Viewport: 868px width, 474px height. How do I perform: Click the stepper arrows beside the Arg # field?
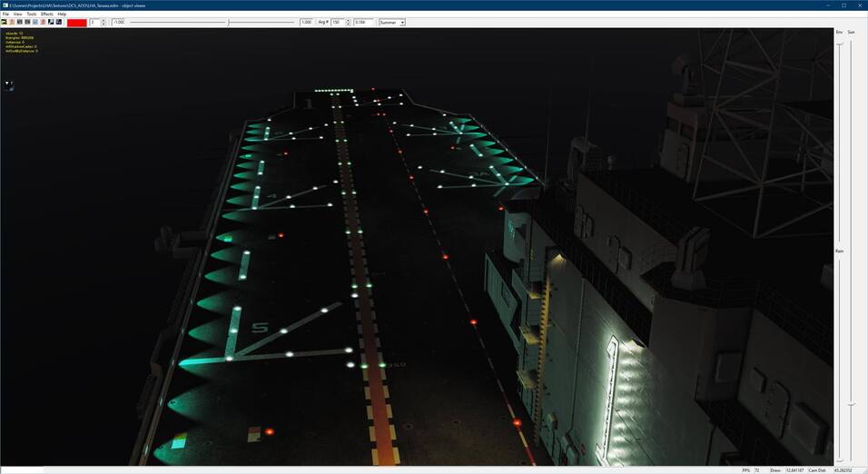click(x=347, y=22)
